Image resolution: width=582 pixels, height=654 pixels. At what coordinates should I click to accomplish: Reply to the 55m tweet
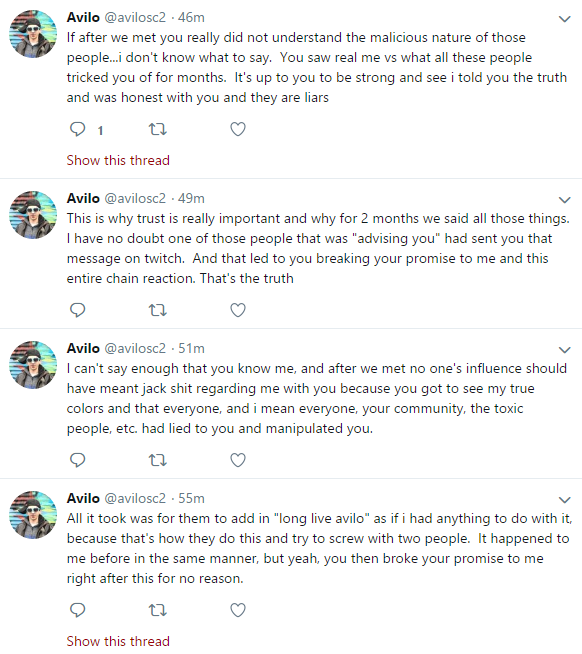click(x=78, y=610)
